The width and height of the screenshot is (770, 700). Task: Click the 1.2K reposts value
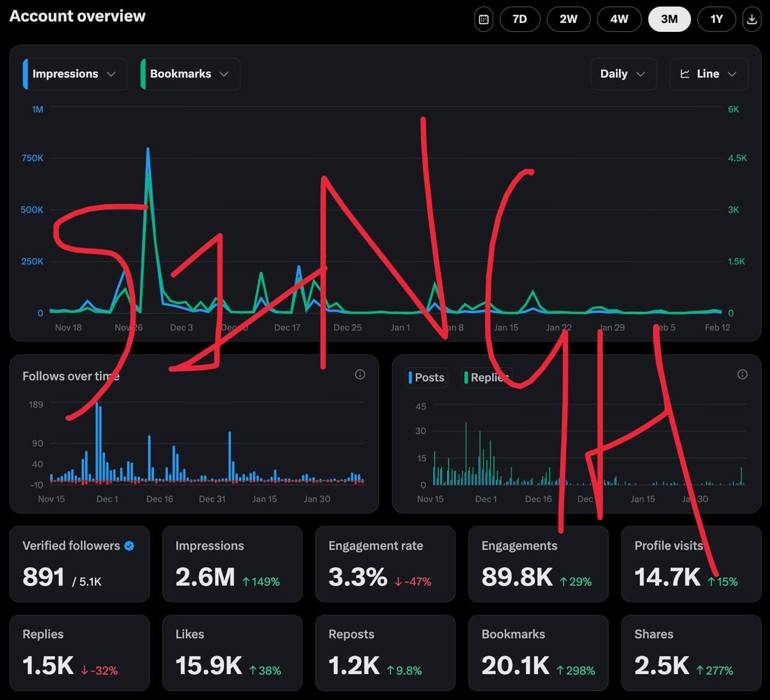pyautogui.click(x=354, y=666)
